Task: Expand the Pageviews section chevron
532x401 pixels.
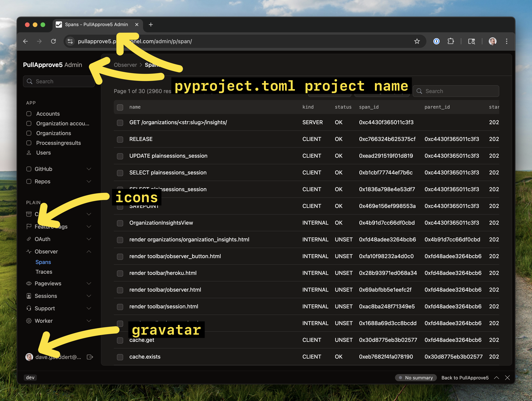Action: tap(89, 283)
